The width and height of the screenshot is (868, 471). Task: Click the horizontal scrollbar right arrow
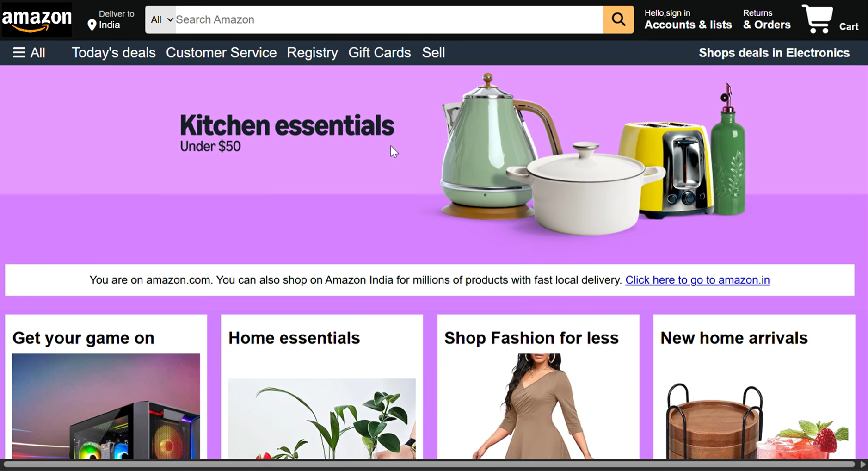(862, 464)
